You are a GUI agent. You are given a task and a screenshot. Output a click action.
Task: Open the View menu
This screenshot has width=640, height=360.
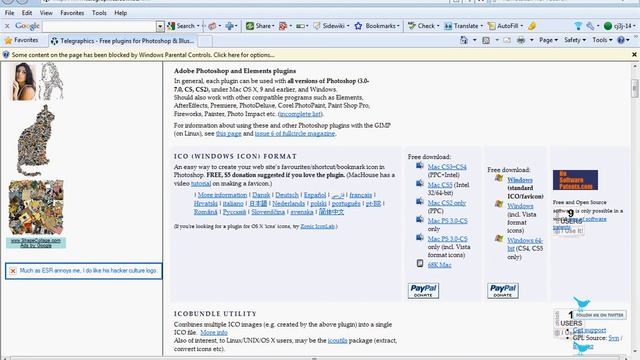pos(46,13)
